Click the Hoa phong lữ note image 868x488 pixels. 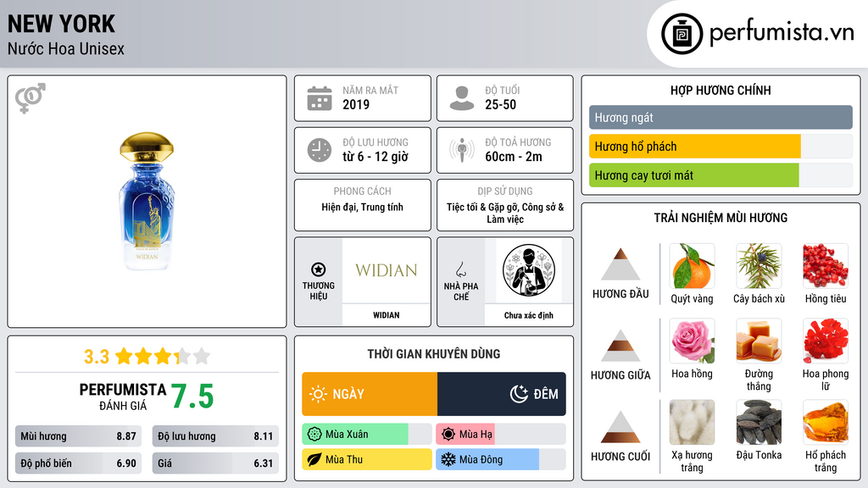(x=826, y=341)
